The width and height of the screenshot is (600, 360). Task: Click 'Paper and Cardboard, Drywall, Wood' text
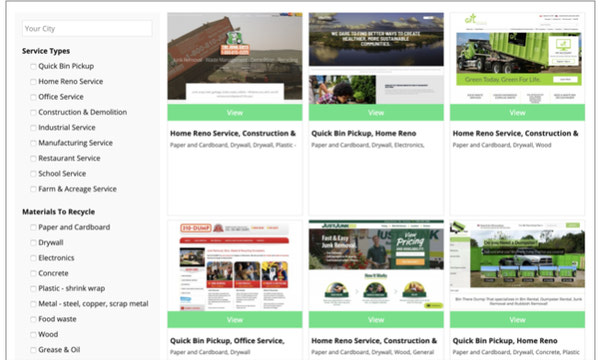[502, 145]
